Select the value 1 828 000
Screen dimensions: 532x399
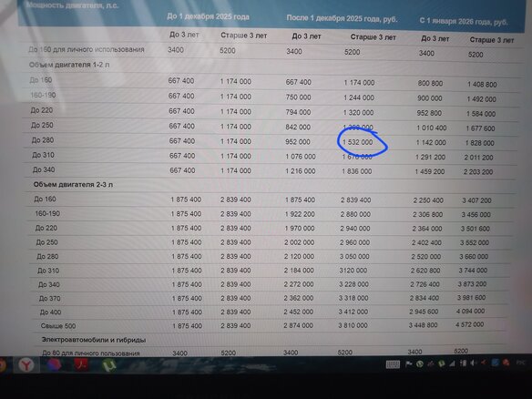[479, 143]
